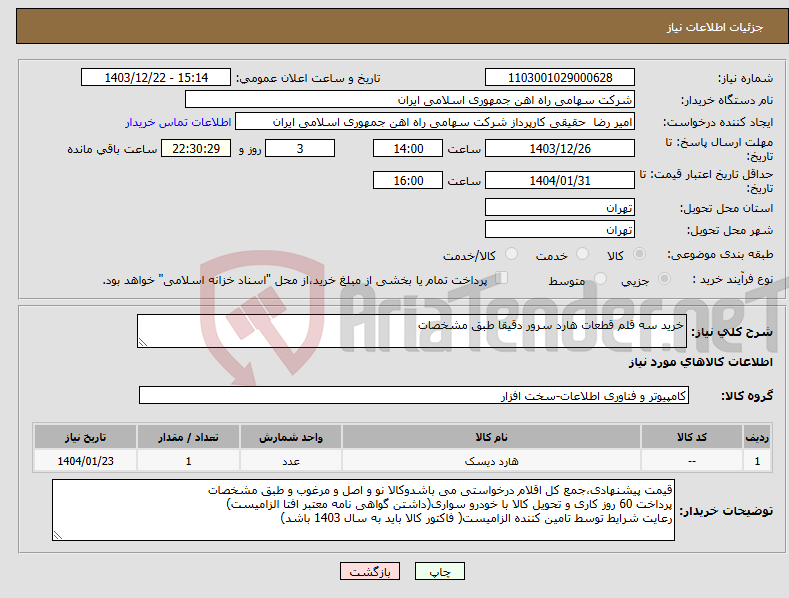This screenshot has width=789, height=598.
Task: Click the price validity date 1404/01/31
Action: [560, 180]
